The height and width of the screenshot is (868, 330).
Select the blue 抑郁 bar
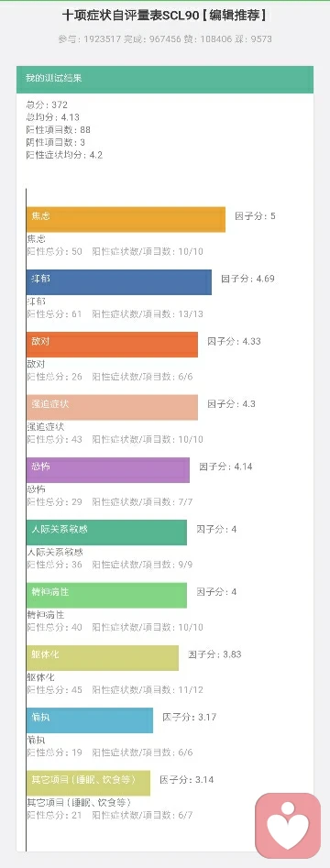[119, 281]
